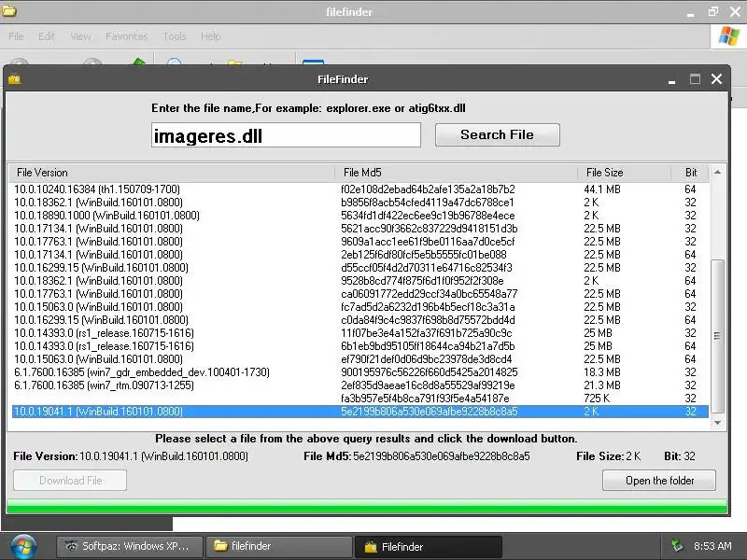Select row with Md5 9609a1acc1ee61f9be0116aa7d0ce5cf
The image size is (747, 560).
[x=359, y=242]
